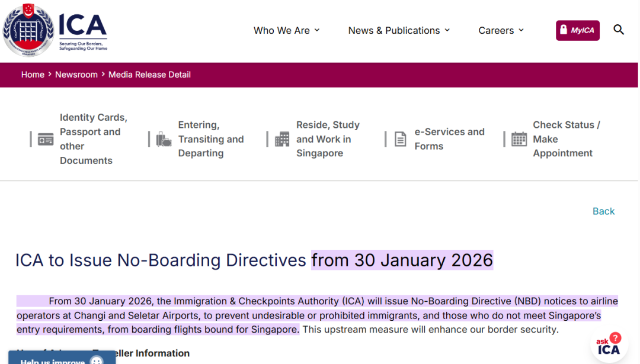Log in via the MyICA button
Image resolution: width=640 pixels, height=364 pixels.
pyautogui.click(x=577, y=30)
